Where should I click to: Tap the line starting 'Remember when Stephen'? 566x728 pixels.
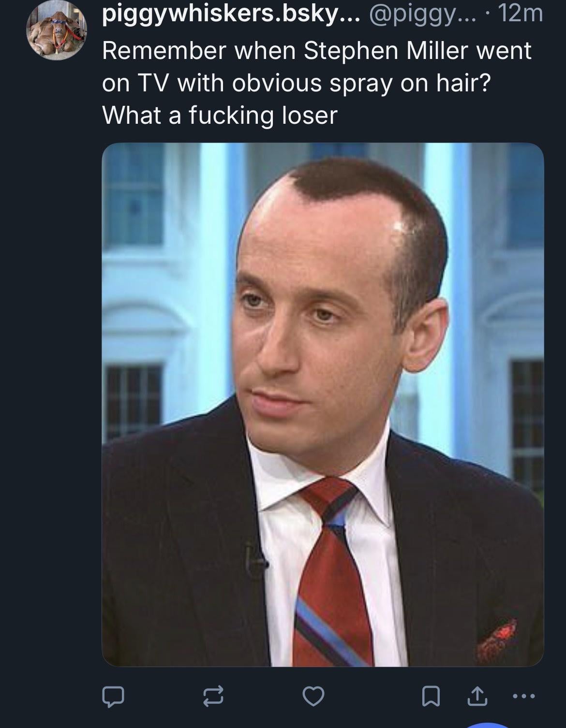(317, 51)
